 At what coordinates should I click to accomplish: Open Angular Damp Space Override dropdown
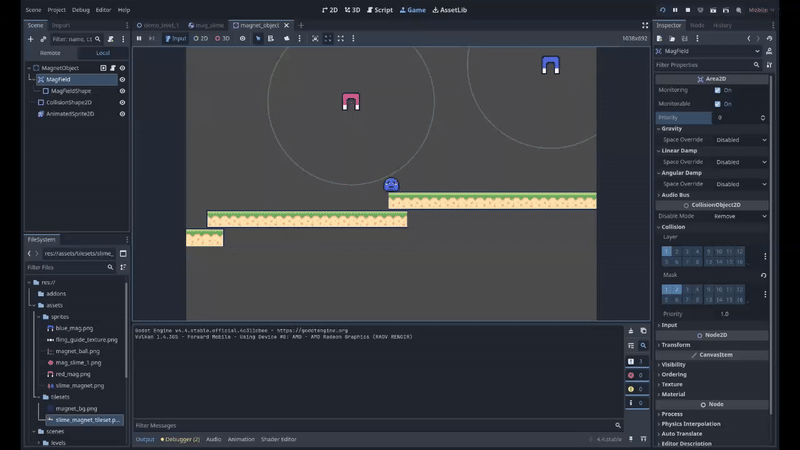click(x=741, y=184)
